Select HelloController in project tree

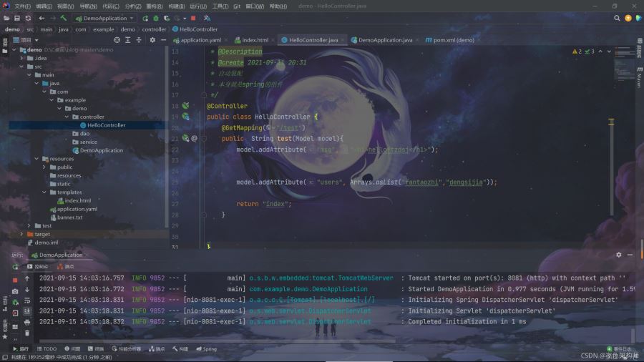coord(106,125)
